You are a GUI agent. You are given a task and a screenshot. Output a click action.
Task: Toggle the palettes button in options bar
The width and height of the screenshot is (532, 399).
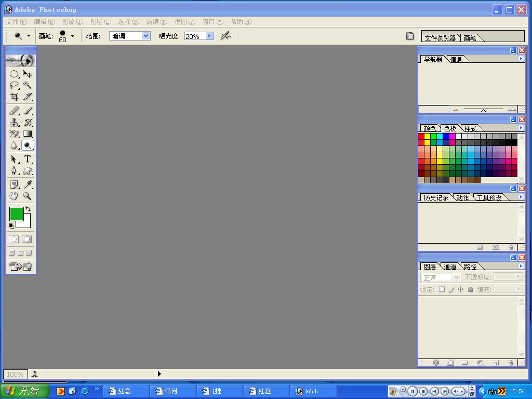(410, 36)
